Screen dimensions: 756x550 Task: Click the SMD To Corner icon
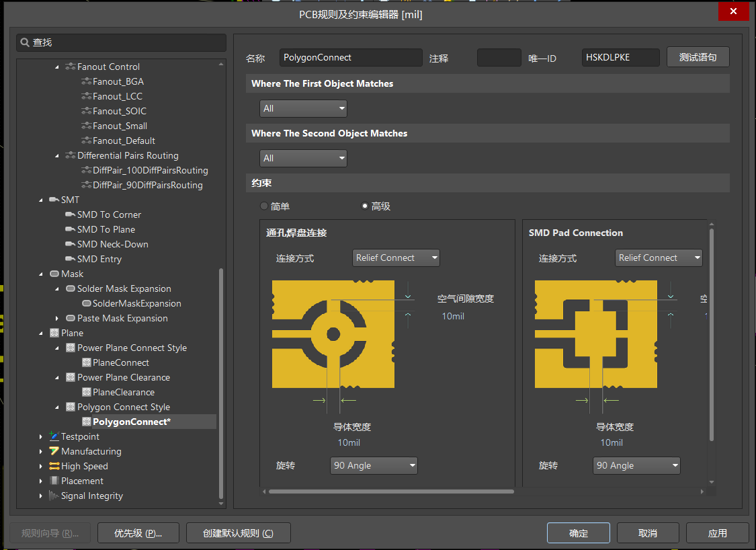click(71, 214)
